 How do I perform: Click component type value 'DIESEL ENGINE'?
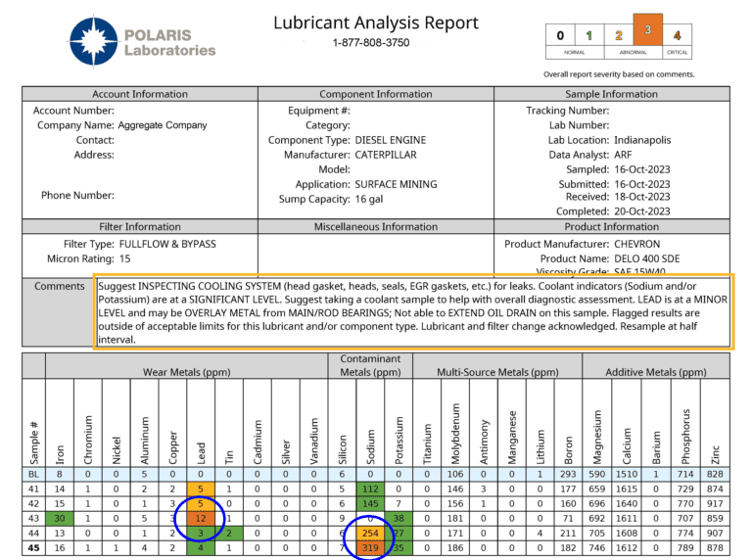coord(391,140)
